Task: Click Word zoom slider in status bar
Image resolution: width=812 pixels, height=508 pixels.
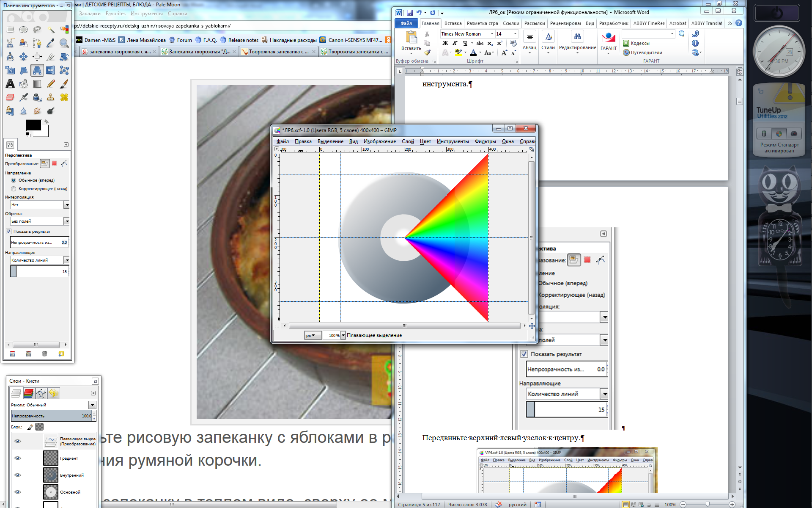Action: point(708,505)
